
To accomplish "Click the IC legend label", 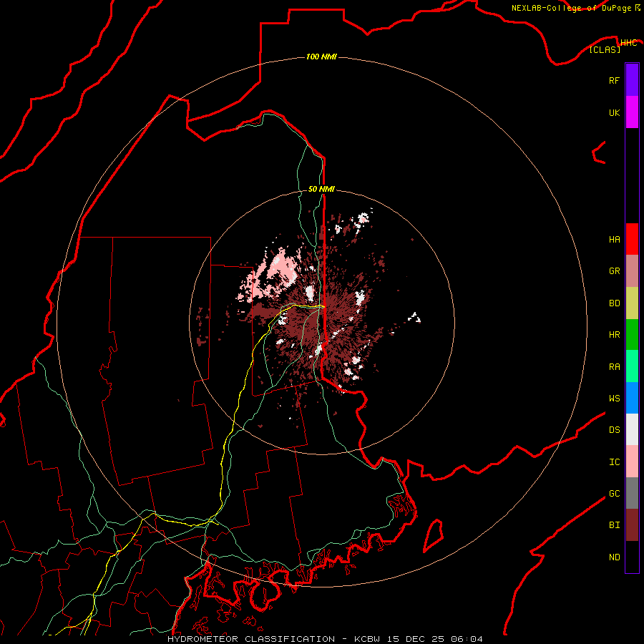I will (614, 462).
